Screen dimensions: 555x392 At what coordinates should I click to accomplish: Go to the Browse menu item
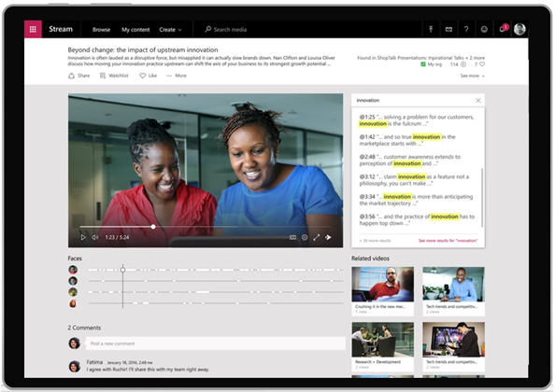coord(101,30)
